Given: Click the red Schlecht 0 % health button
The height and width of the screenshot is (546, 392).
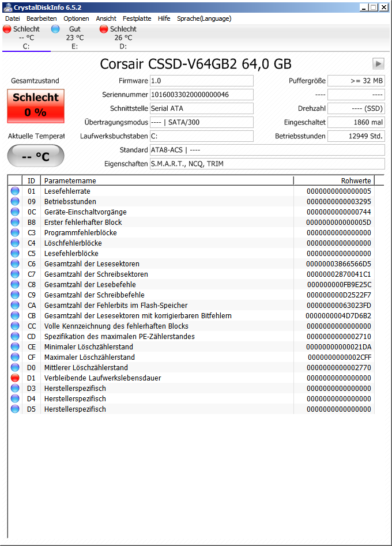Looking at the screenshot, I should [x=36, y=106].
